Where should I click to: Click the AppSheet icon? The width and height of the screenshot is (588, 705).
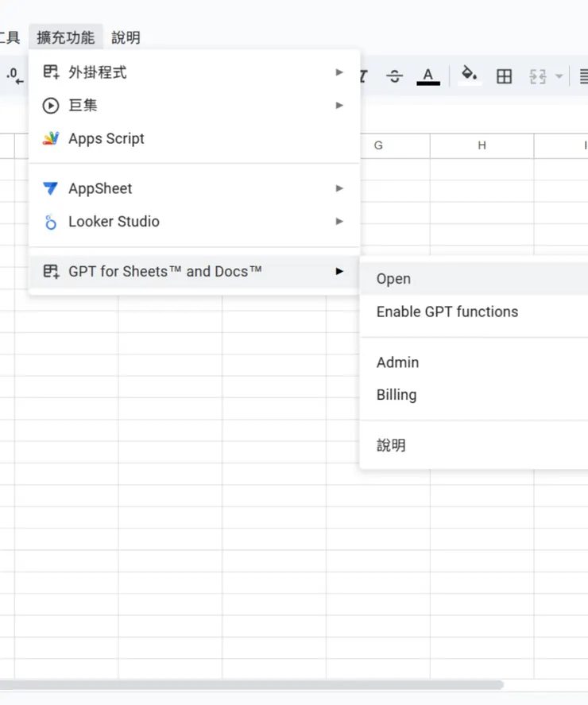(x=51, y=188)
